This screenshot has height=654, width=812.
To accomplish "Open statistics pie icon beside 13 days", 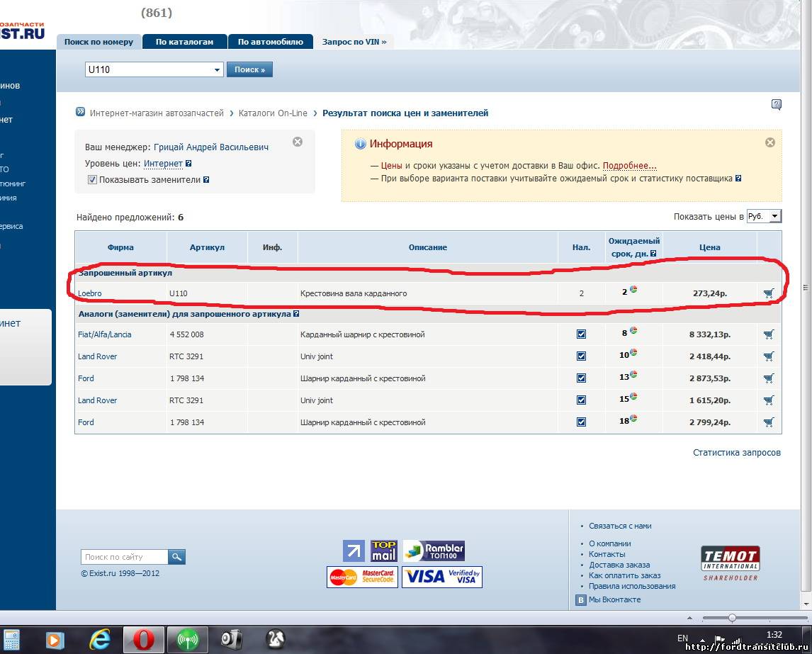I will pos(633,374).
